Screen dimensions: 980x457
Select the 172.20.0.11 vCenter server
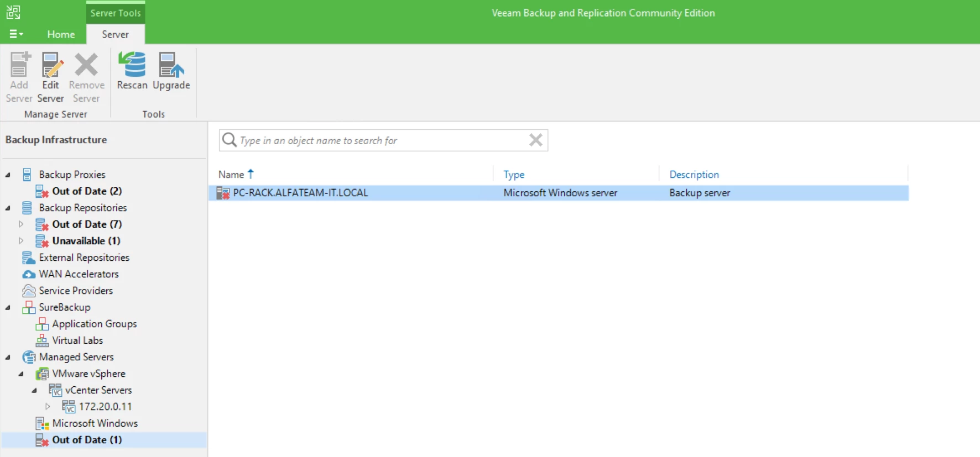pyautogui.click(x=105, y=407)
